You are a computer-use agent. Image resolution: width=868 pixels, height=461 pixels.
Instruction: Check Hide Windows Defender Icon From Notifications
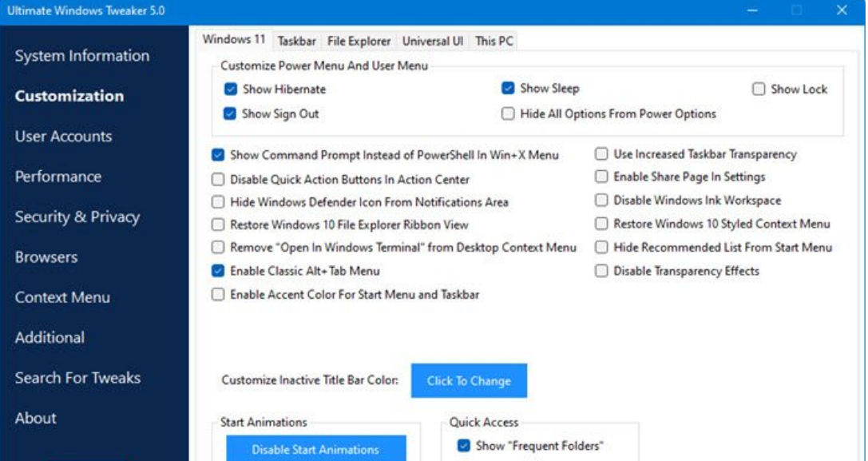coord(218,202)
